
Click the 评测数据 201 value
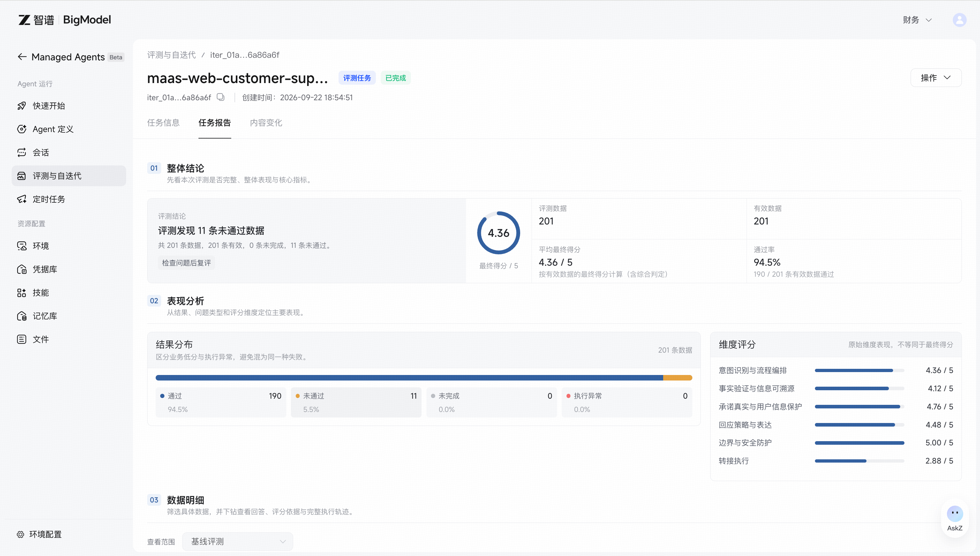pos(546,221)
